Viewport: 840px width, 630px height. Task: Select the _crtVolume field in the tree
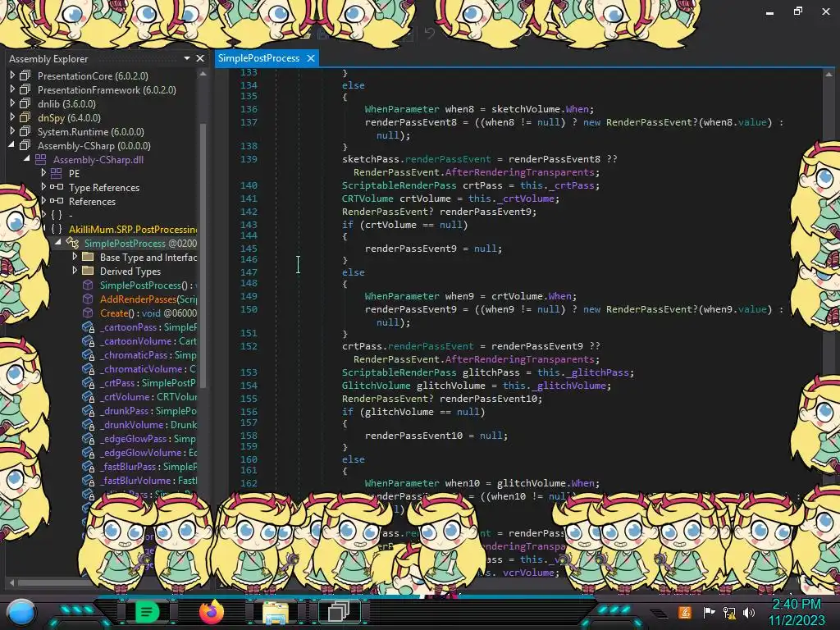pyautogui.click(x=148, y=397)
